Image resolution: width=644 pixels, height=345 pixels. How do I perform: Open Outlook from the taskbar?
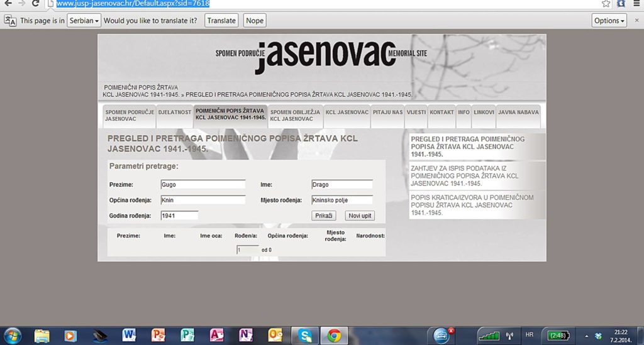click(x=275, y=335)
